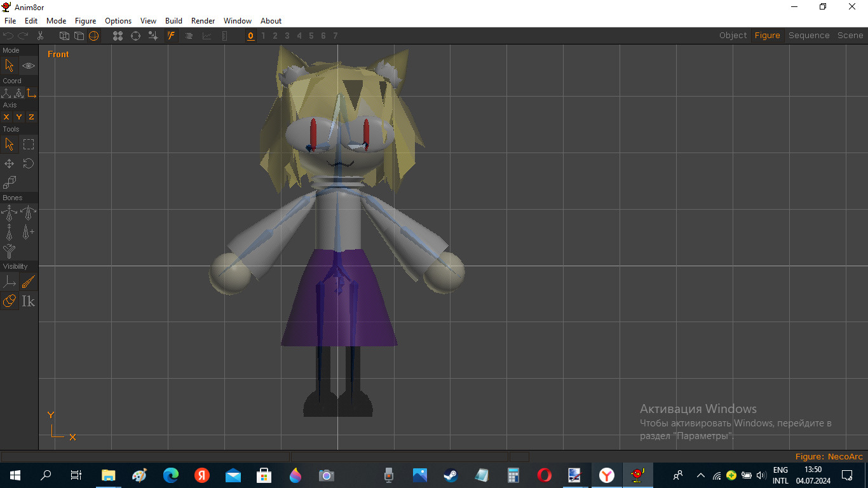
Task: Switch to the Sequence editor tab
Action: [x=809, y=35]
